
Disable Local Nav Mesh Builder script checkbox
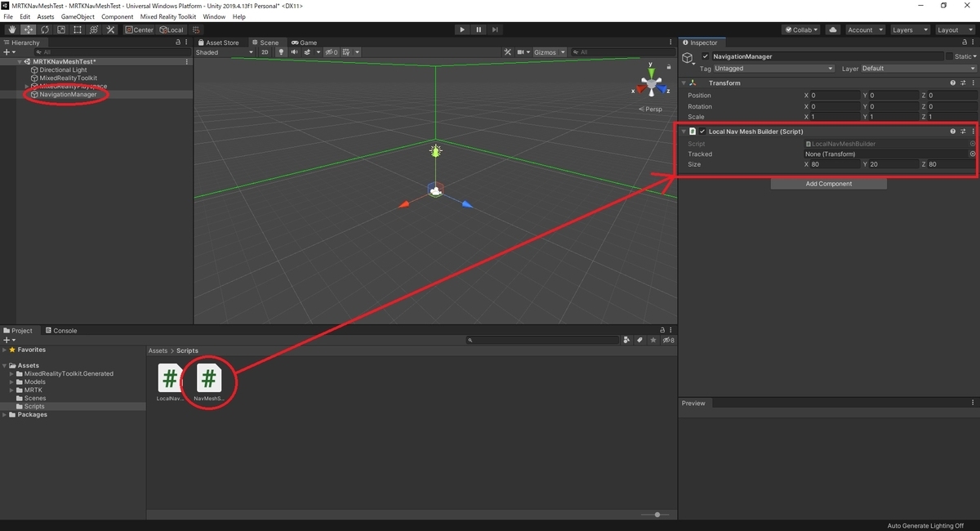pos(702,132)
